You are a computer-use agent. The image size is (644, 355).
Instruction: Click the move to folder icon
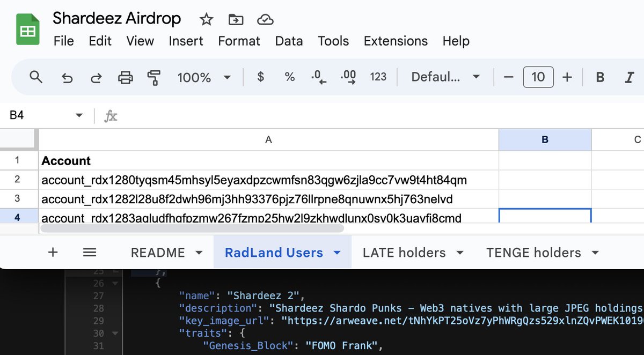(236, 20)
